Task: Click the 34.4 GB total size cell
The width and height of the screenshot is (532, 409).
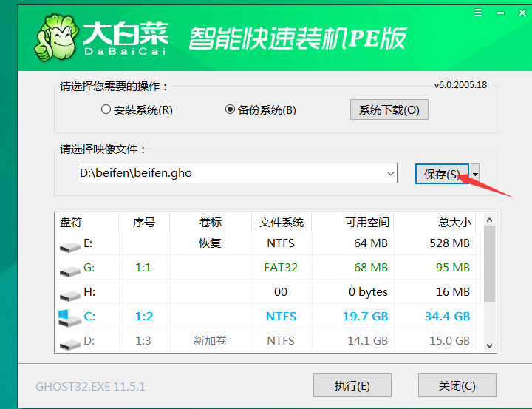Action: pyautogui.click(x=448, y=317)
